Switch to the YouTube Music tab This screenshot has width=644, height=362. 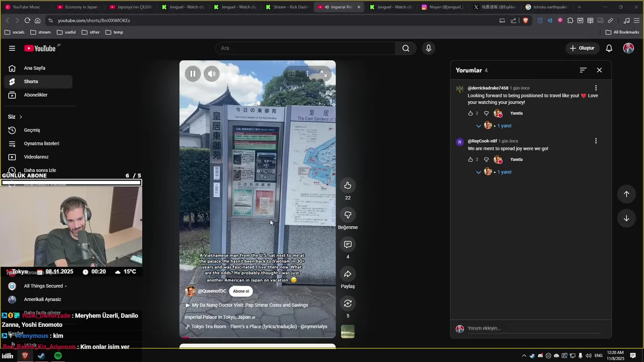tap(26, 7)
